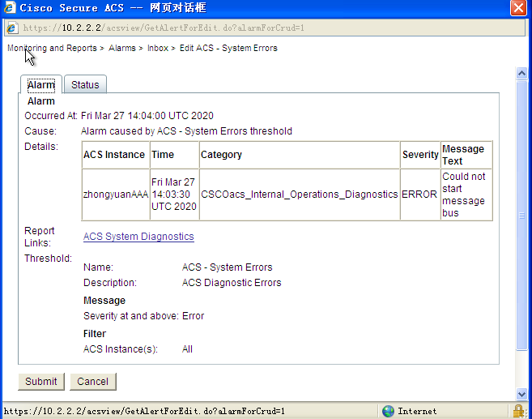Viewport: 532px width, 419px height.
Task: Click the page icon in the address bar
Action: 12,28
